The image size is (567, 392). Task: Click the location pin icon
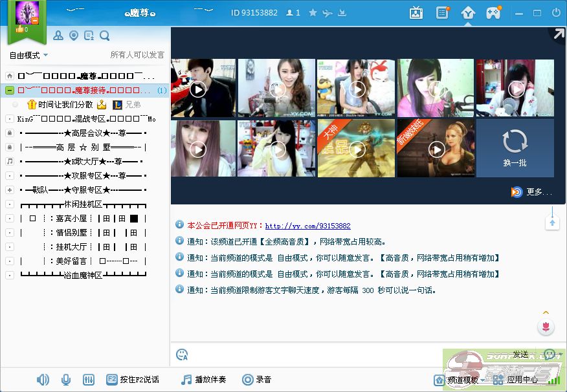pos(74,36)
